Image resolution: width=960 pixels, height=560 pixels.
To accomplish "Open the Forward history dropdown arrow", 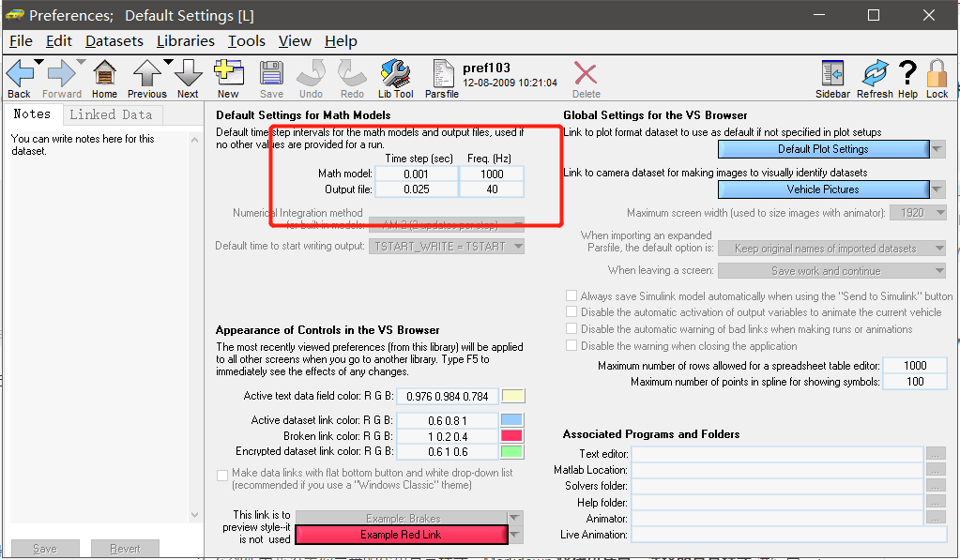I will click(x=81, y=62).
